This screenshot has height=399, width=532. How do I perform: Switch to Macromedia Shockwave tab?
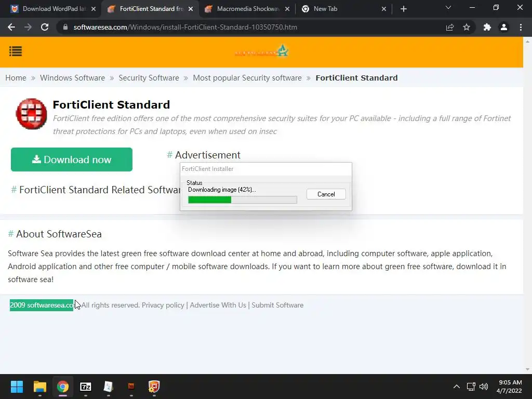(247, 9)
